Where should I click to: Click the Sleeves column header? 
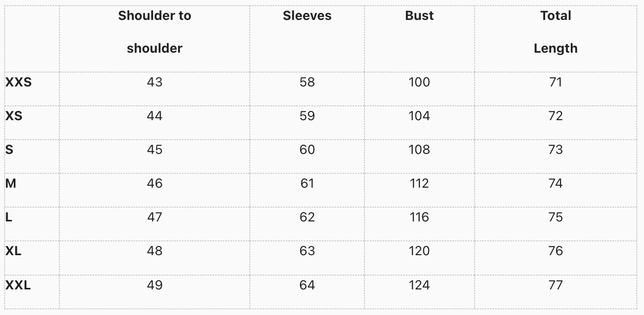[x=307, y=16]
